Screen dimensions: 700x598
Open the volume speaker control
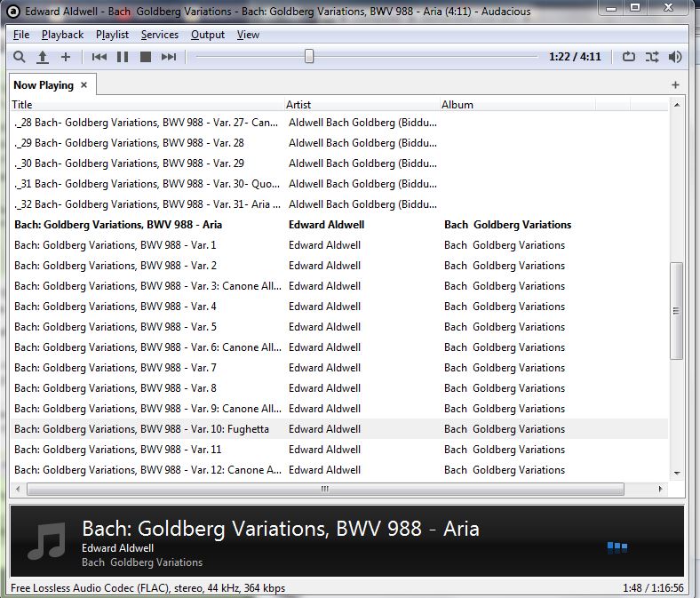click(x=675, y=57)
